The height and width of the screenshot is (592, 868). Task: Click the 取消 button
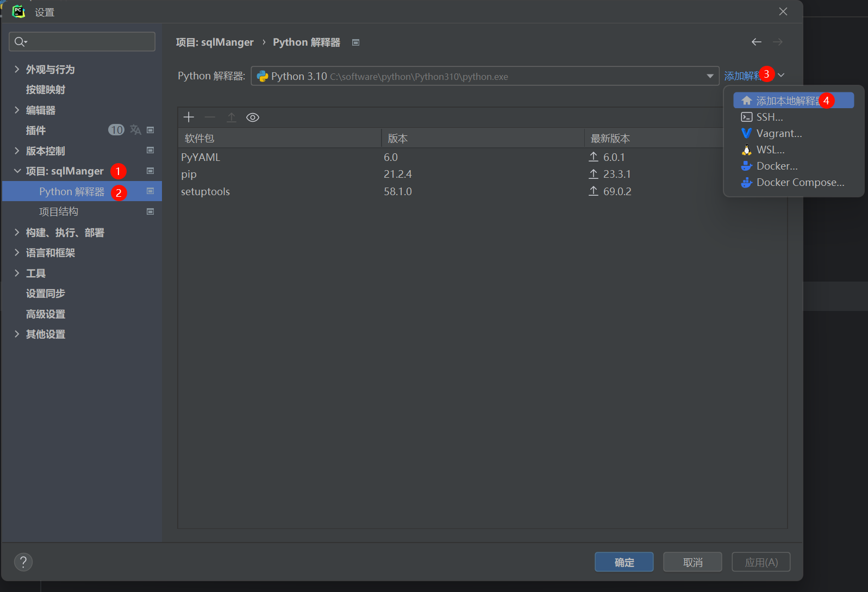[x=692, y=562]
